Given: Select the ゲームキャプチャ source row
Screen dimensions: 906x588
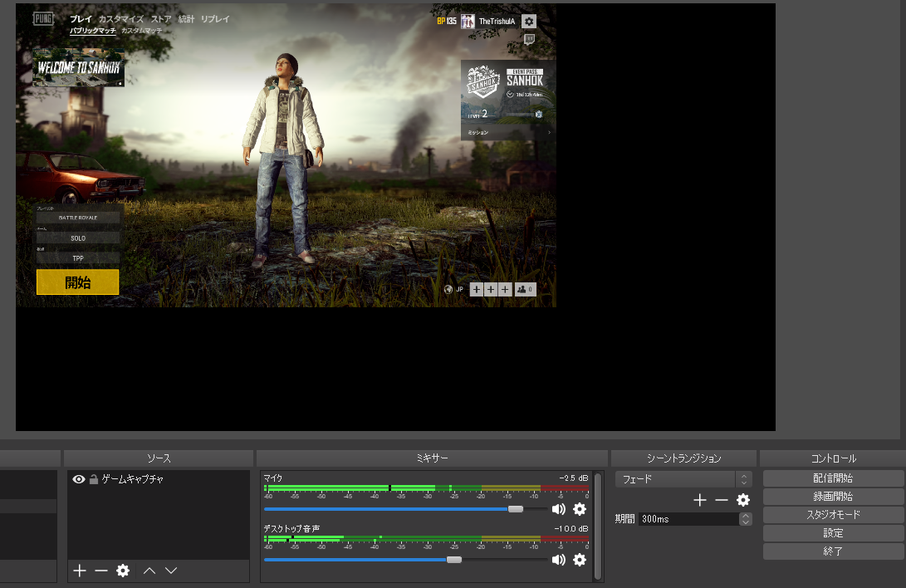Looking at the screenshot, I should click(x=159, y=479).
